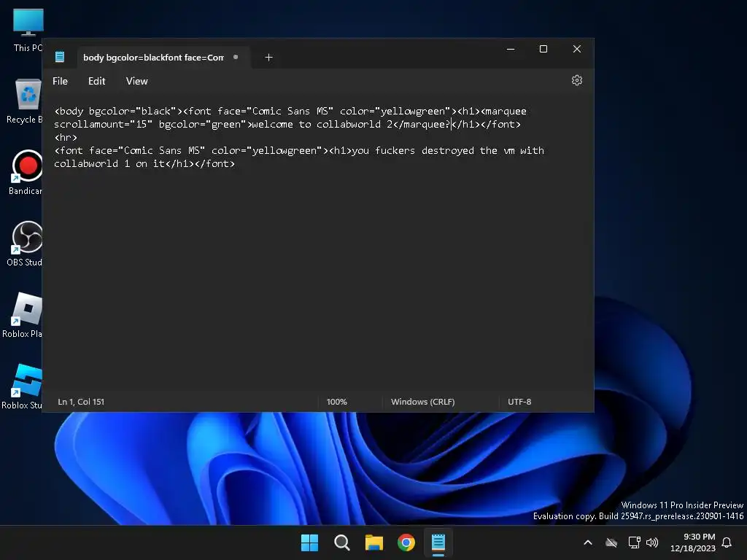Viewport: 747px width, 560px height.
Task: Select the Roblox Studio desktop shortcut
Action: pos(23,386)
